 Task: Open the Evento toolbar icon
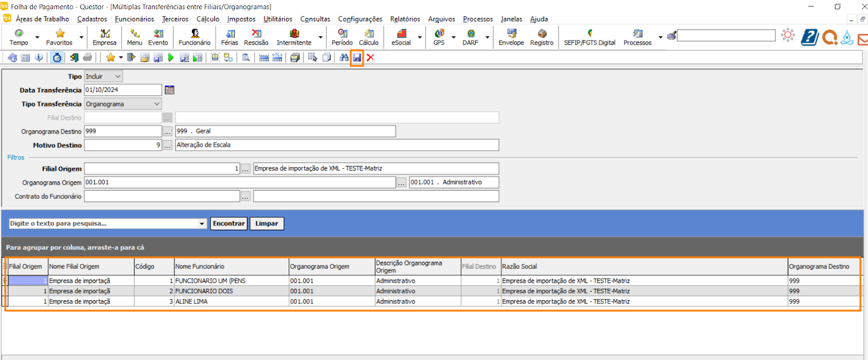pos(158,37)
